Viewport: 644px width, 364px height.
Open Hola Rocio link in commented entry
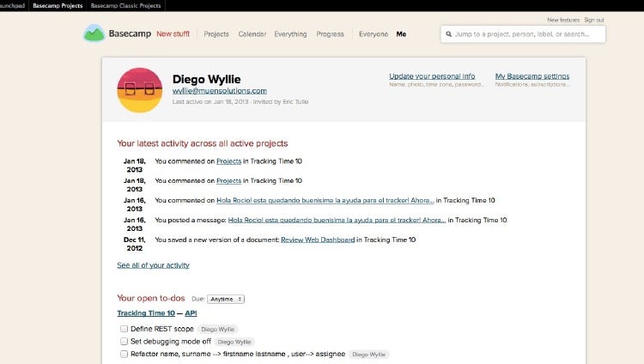coord(325,201)
